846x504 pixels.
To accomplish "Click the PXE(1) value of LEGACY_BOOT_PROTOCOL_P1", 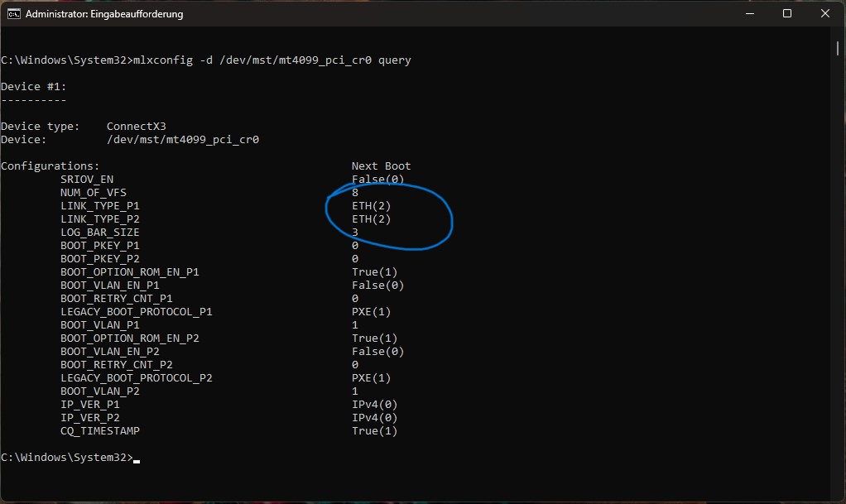I will coord(371,311).
